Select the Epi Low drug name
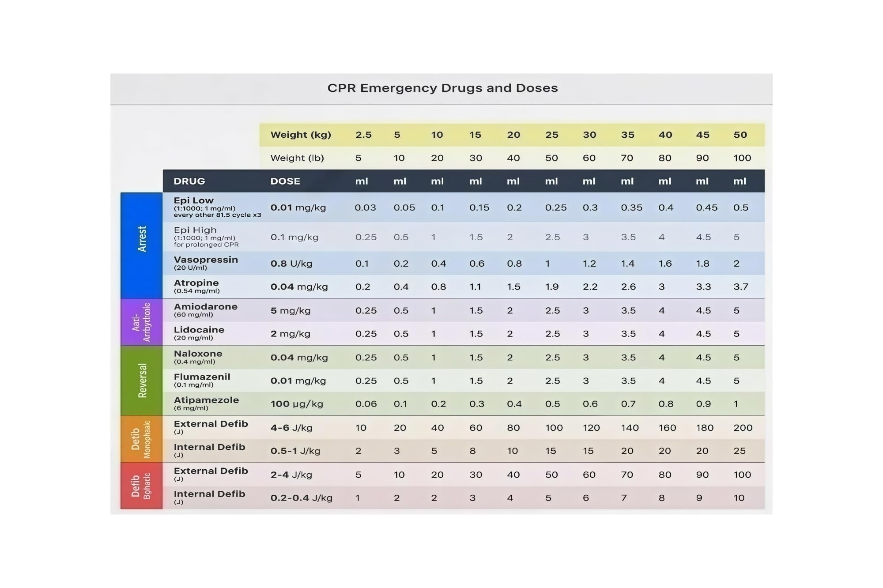This screenshot has width=883, height=588. 193,200
